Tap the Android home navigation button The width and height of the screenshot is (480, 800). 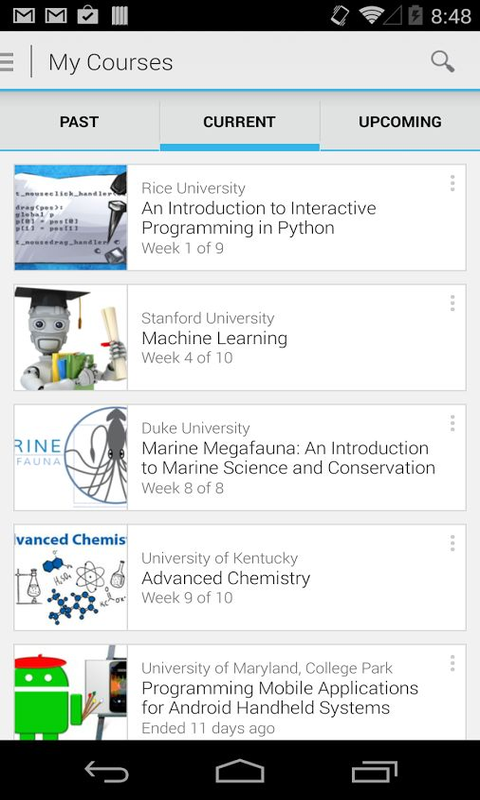point(240,771)
